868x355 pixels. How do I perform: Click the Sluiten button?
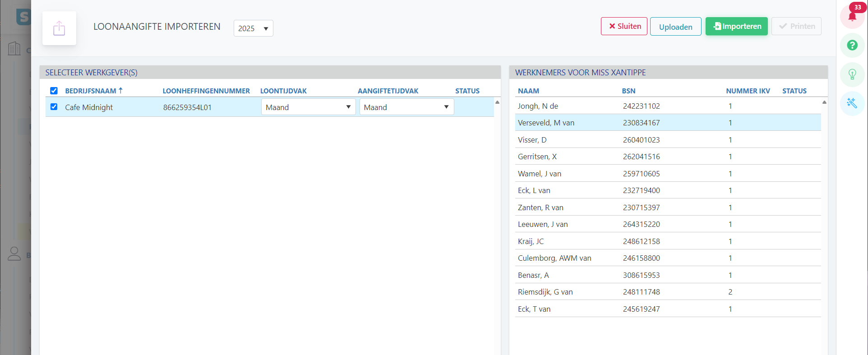pyautogui.click(x=624, y=26)
